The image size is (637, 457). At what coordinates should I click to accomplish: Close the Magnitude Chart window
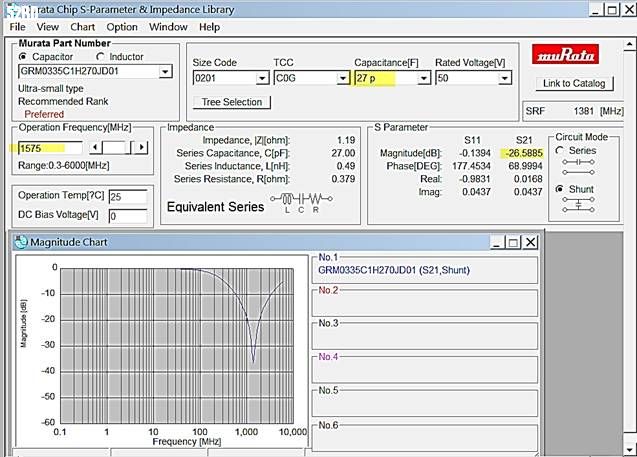530,243
